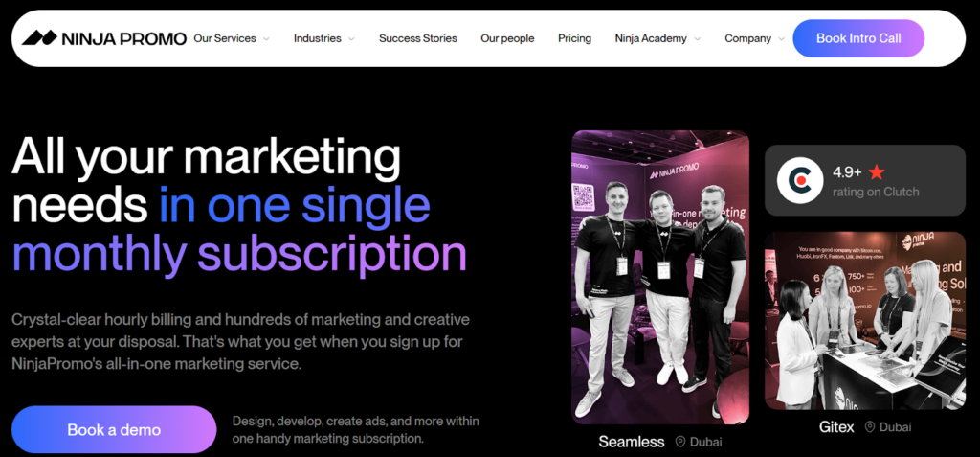Click the red star rating icon
Screen dimensions: 980x457
[877, 172]
